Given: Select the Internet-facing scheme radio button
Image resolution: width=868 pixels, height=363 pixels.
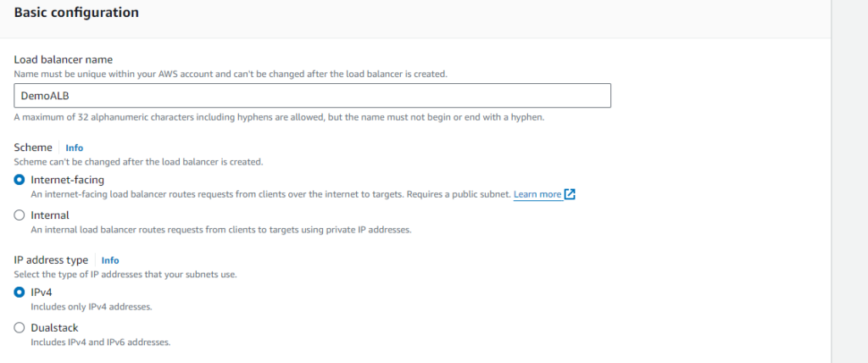Looking at the screenshot, I should 19,180.
